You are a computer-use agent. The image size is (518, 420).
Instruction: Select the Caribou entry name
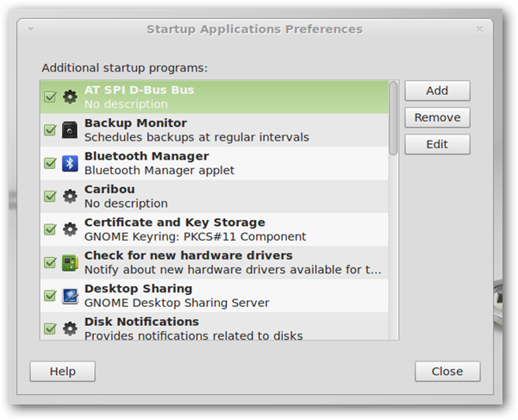[109, 189]
